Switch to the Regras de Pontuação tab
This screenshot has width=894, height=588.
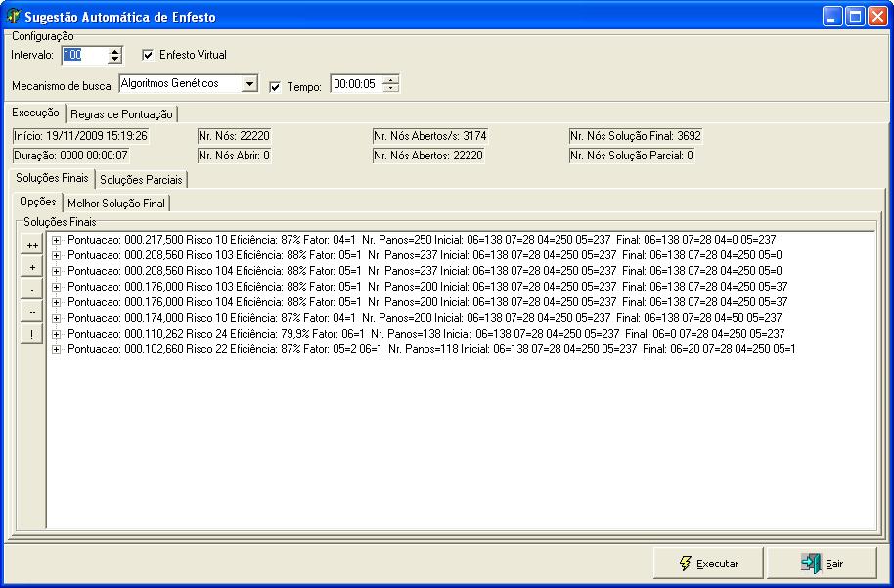coord(121,114)
